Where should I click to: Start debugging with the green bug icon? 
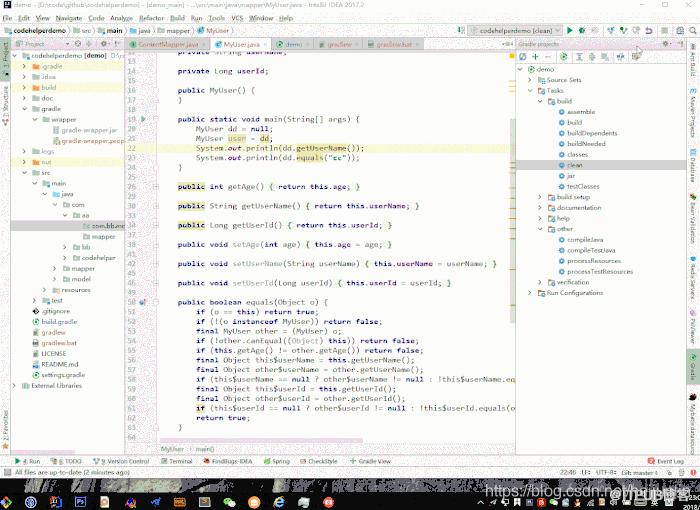582,30
